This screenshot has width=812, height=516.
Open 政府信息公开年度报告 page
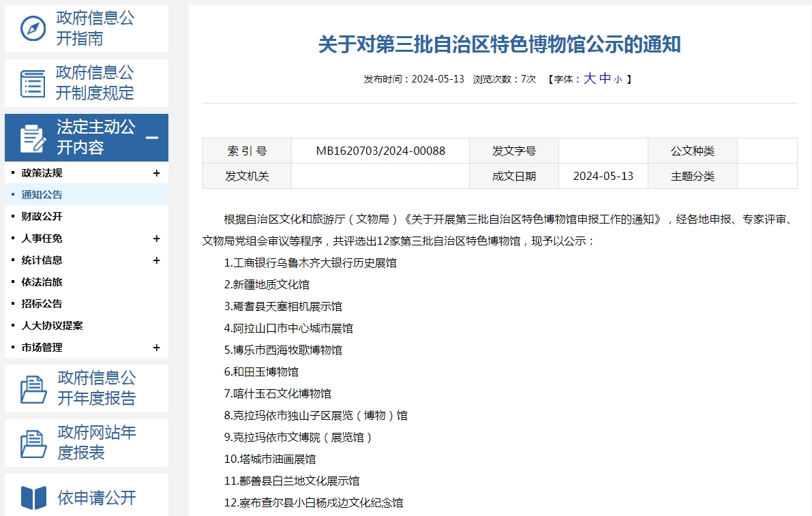(x=96, y=388)
